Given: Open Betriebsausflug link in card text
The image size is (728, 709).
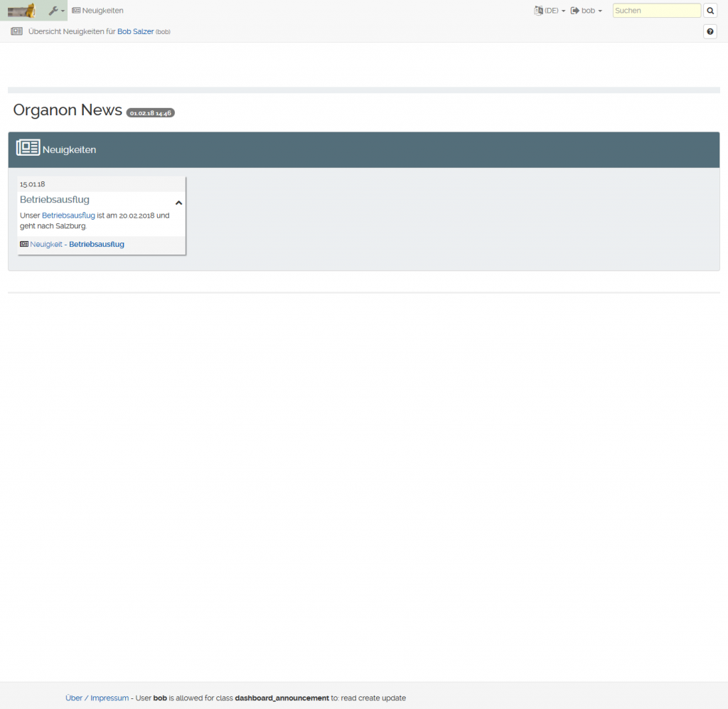Looking at the screenshot, I should click(x=68, y=215).
